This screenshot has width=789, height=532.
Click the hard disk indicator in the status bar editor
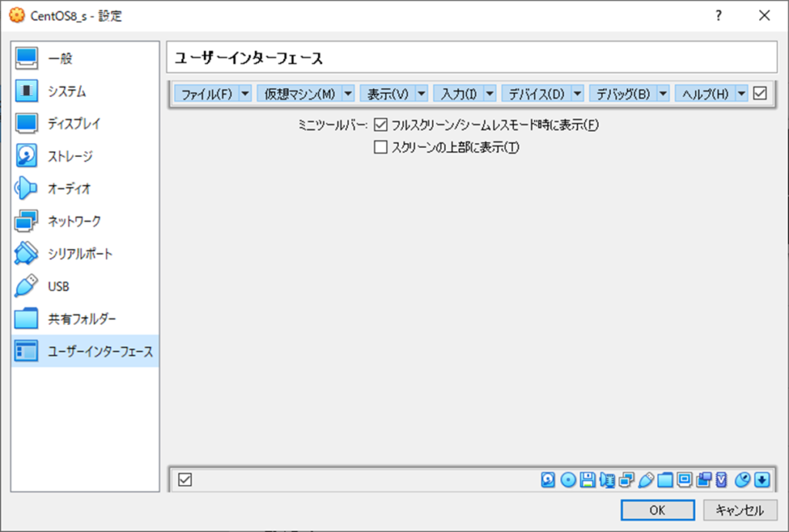pyautogui.click(x=548, y=480)
